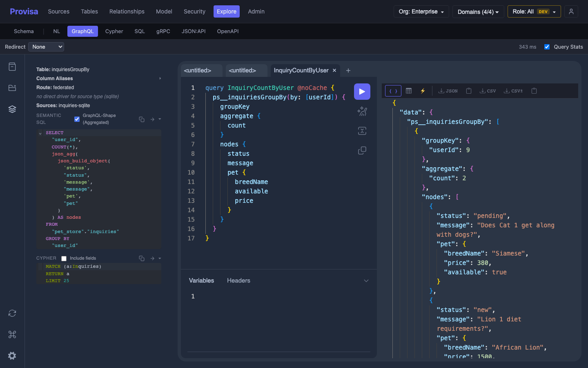Go to the Model menu
Image resolution: width=588 pixels, height=368 pixels.
pos(164,11)
